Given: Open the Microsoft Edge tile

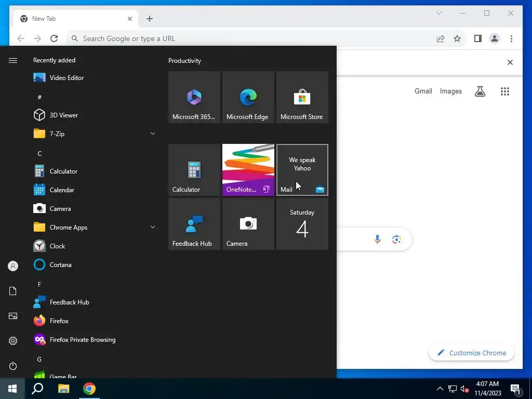Looking at the screenshot, I should point(248,97).
